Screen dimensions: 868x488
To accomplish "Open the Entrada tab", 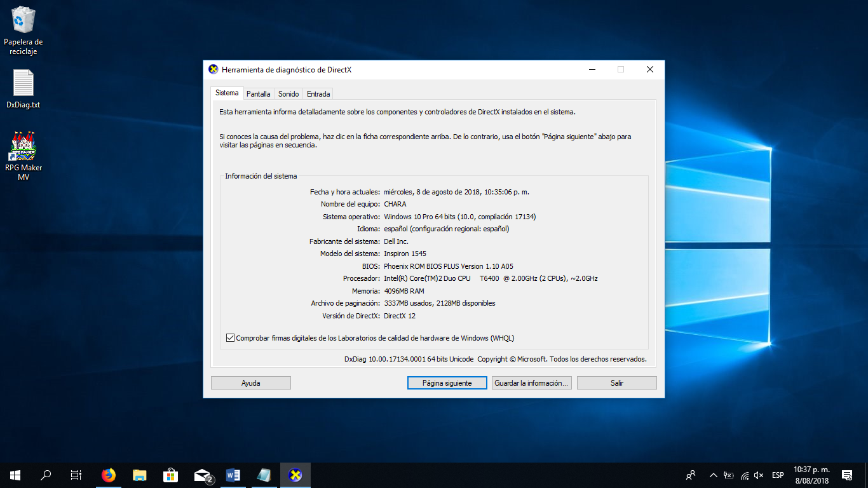I will click(x=318, y=94).
